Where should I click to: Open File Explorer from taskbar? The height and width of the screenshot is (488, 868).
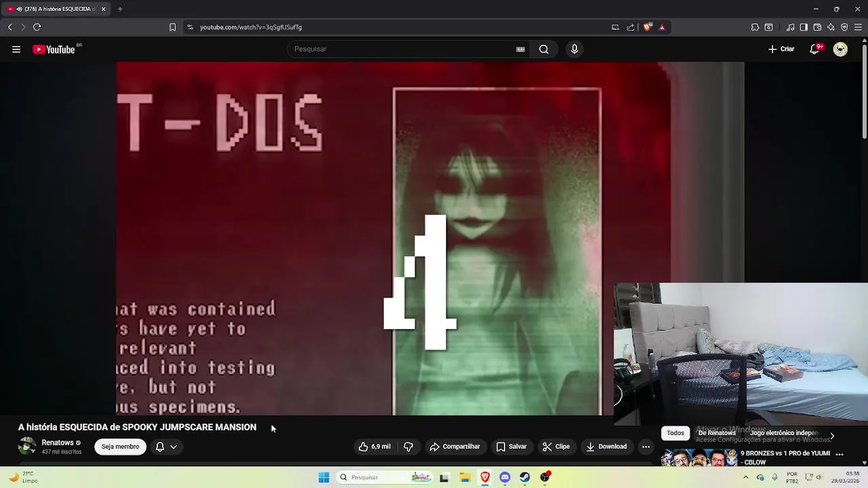click(465, 477)
